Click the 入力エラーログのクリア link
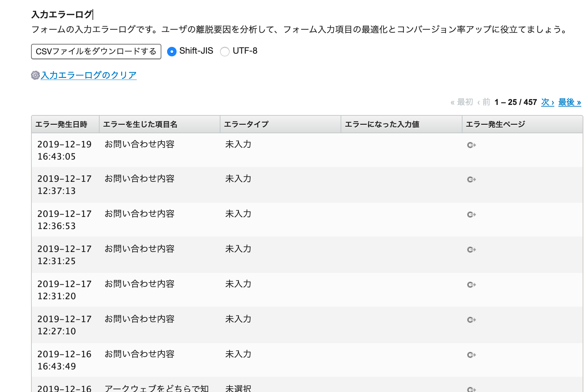Viewport: 584px width, 392px height. tap(89, 75)
